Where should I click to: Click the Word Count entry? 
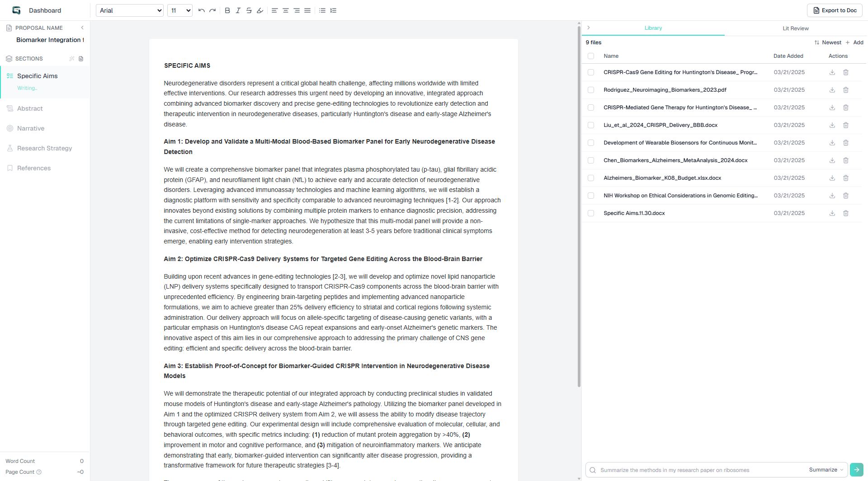click(x=45, y=461)
